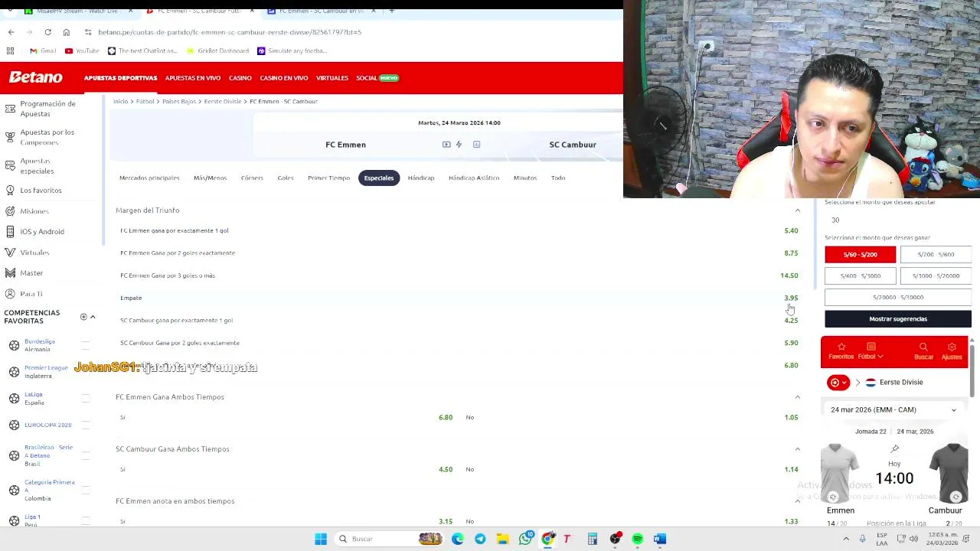
Task: Open the Gmail bookmark
Action: point(43,51)
